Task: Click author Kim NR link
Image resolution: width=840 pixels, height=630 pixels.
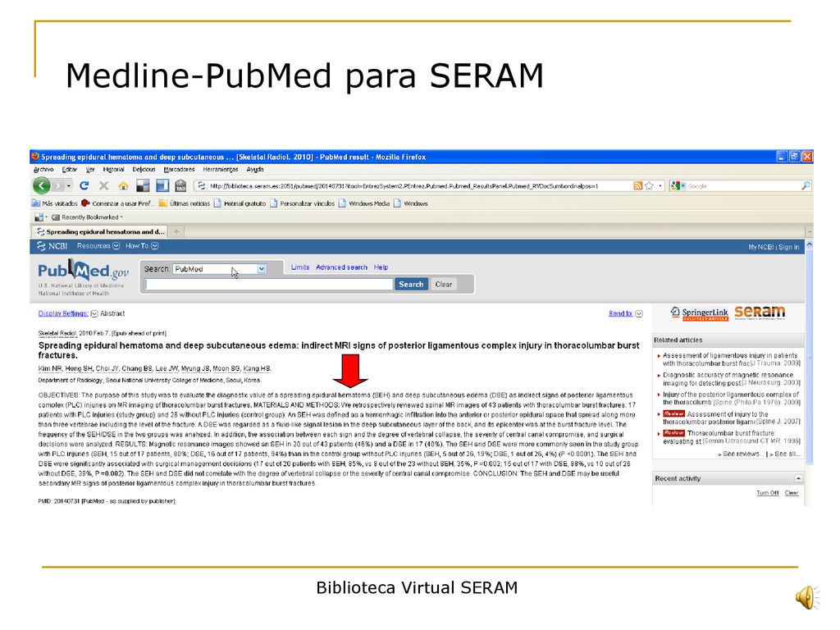Action: [50, 368]
